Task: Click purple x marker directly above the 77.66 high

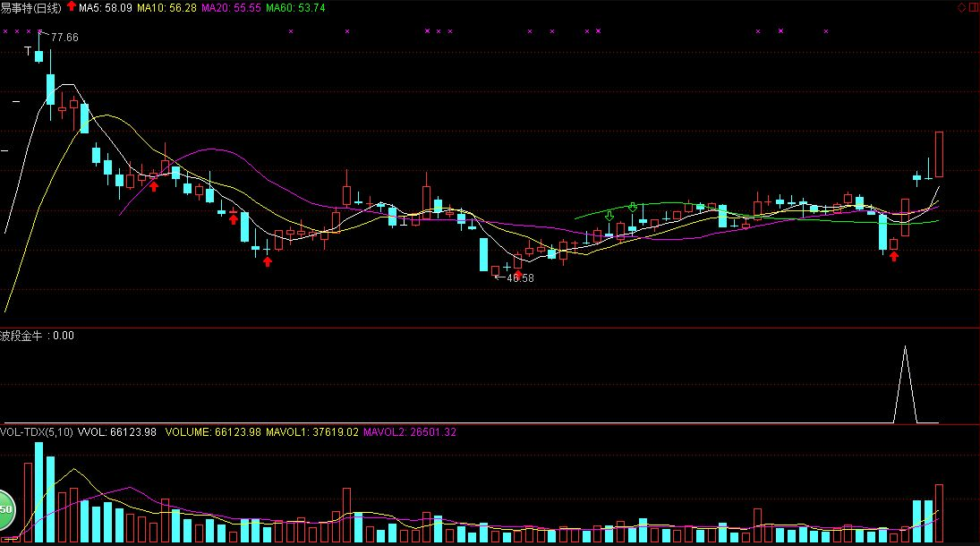Action: 40,30
